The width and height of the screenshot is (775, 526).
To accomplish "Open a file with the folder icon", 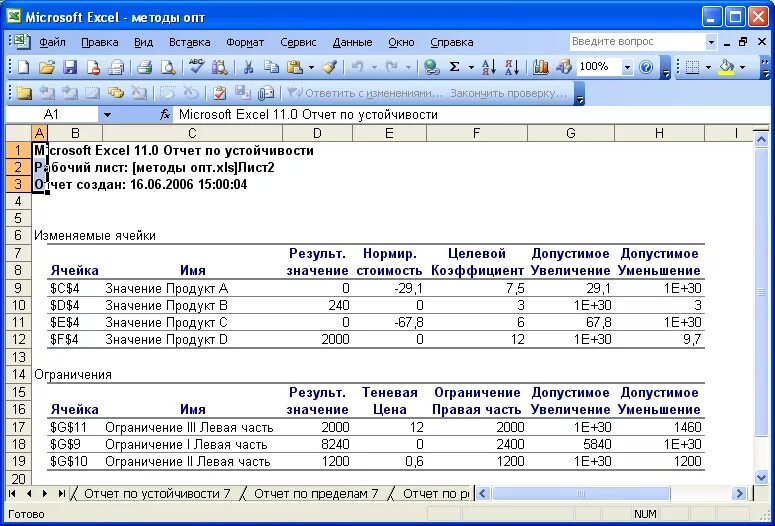I will point(46,67).
